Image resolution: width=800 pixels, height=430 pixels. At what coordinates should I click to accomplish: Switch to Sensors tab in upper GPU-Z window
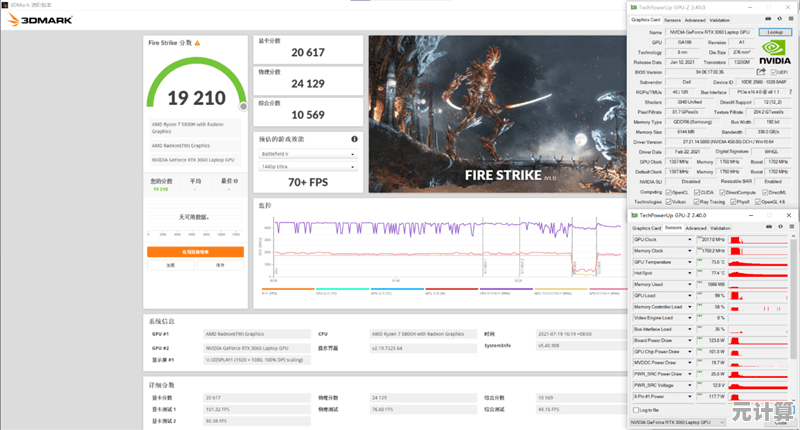[x=672, y=19]
